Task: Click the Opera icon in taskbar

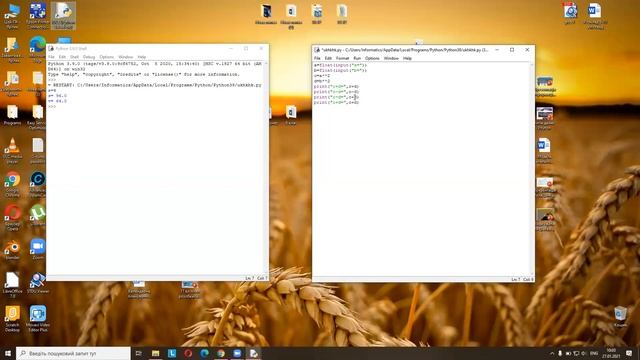Action: [x=188, y=353]
